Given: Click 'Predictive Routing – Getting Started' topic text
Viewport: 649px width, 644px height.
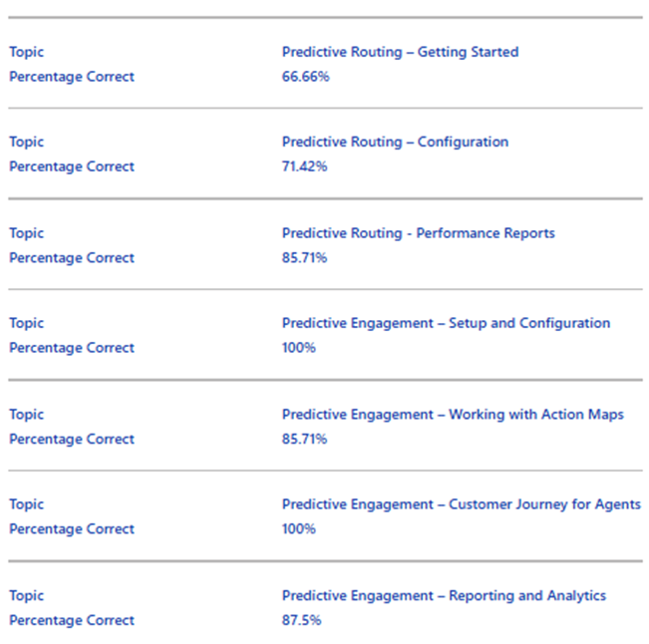Looking at the screenshot, I should [x=400, y=52].
